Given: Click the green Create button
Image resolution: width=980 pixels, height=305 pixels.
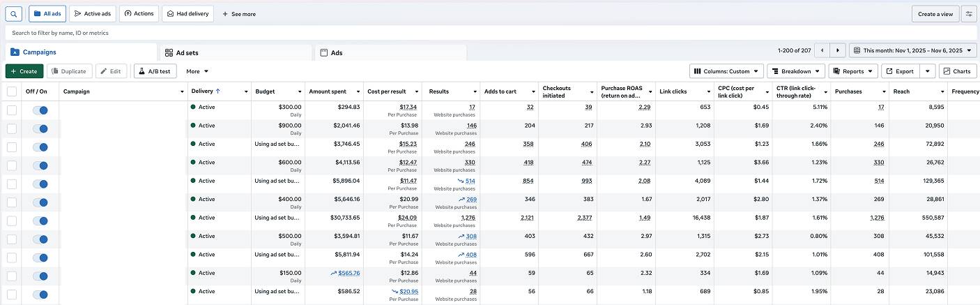Looking at the screenshot, I should 24,71.
